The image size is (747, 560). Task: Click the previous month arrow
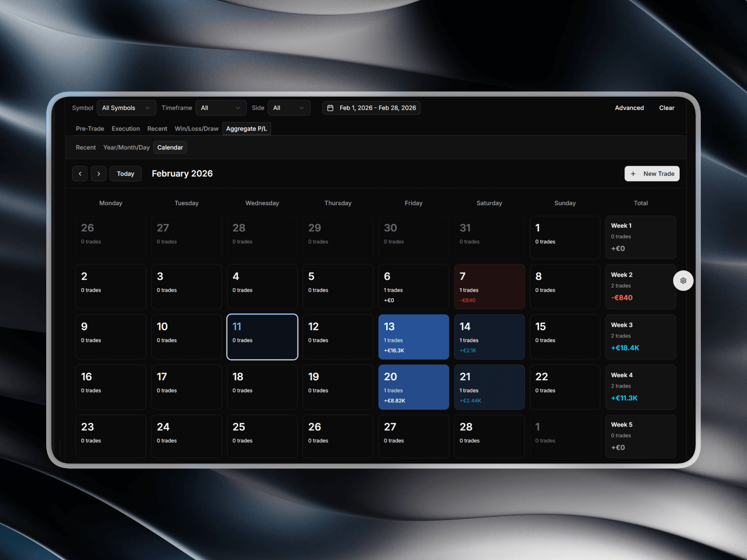point(80,173)
